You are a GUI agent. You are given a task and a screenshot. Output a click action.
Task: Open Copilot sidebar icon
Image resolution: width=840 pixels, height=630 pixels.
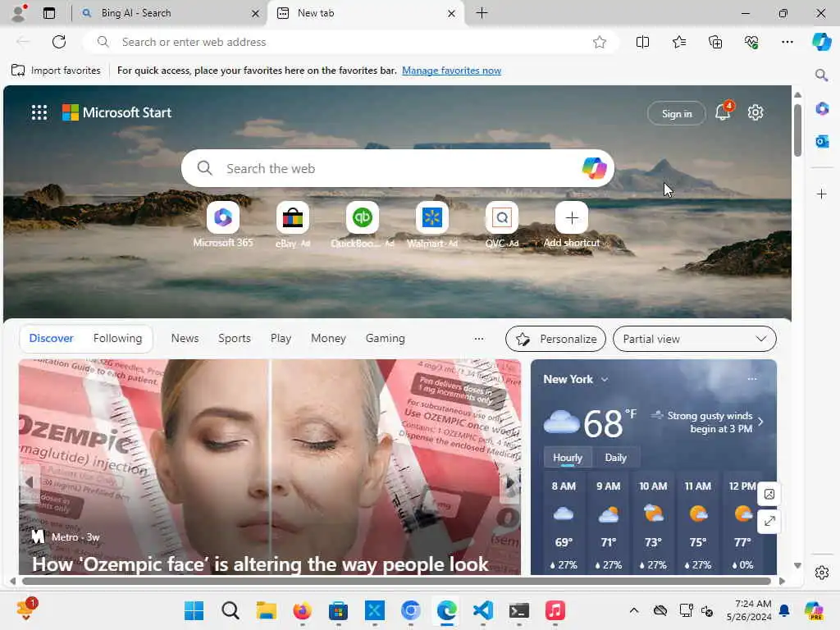click(x=822, y=42)
